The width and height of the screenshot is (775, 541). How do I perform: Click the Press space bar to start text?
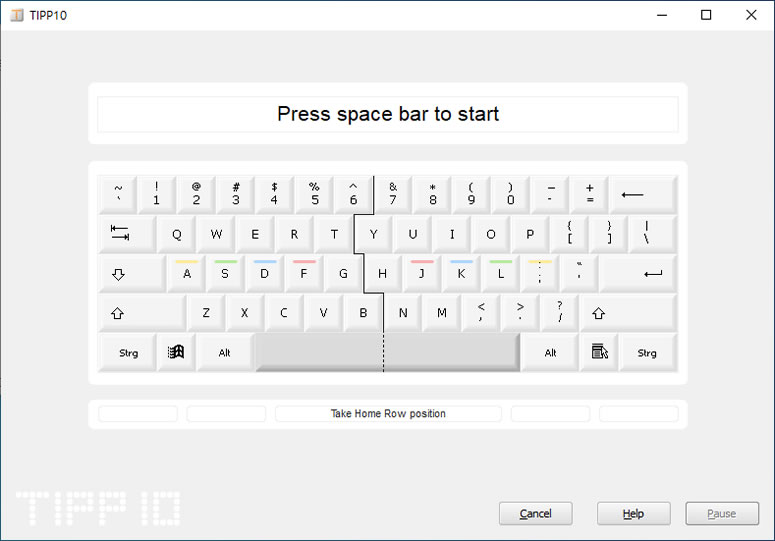tap(388, 114)
